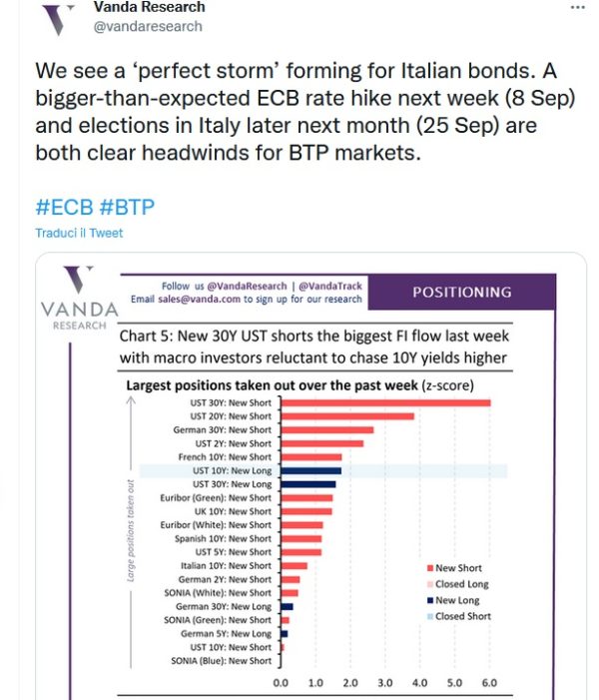The height and width of the screenshot is (700, 599).
Task: Open the Vanda Research profile avatar
Action: pyautogui.click(x=57, y=20)
